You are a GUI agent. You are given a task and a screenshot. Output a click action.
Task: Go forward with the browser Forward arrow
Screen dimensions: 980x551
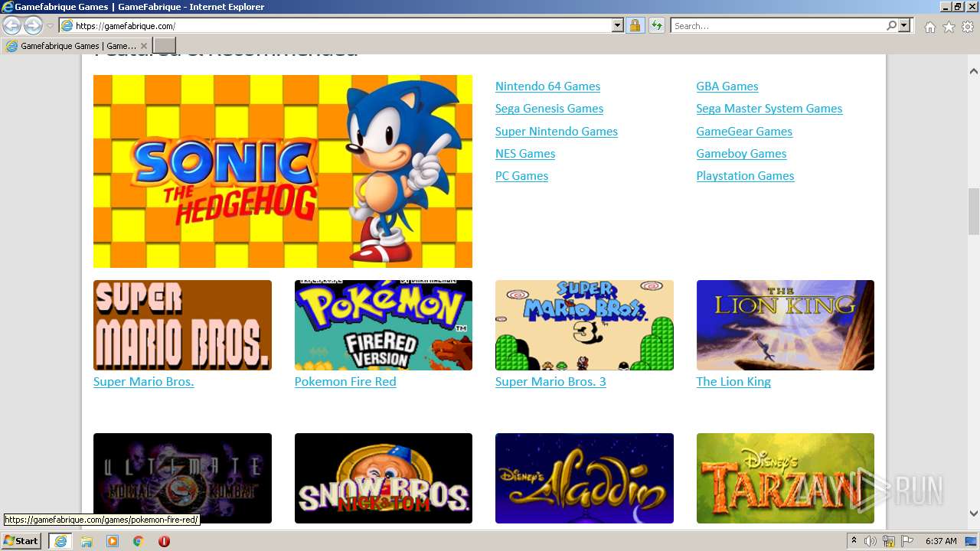click(33, 26)
